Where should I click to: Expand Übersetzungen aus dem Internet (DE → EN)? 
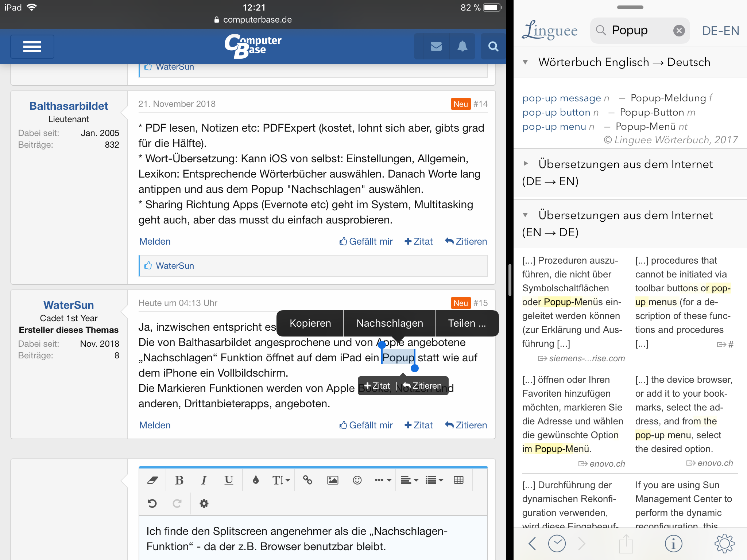coord(526,163)
